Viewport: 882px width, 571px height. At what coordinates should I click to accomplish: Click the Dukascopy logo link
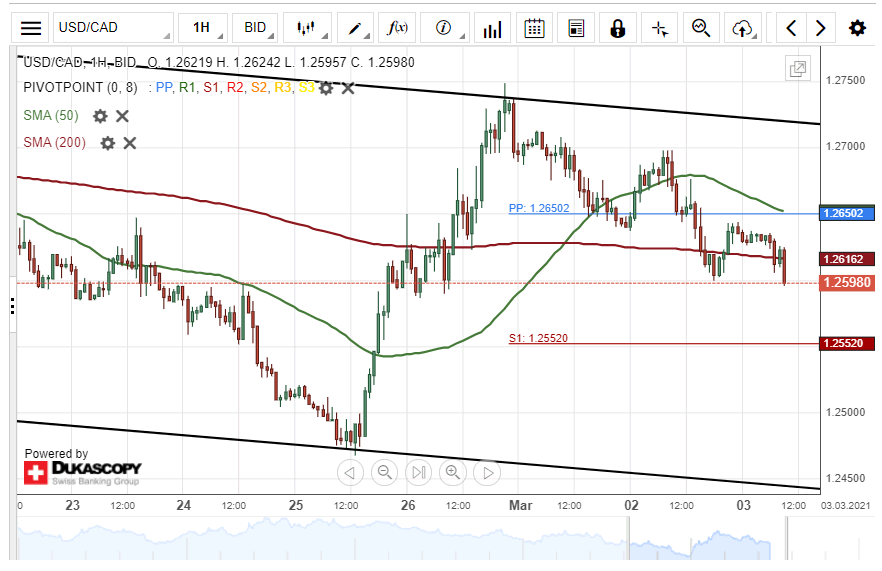click(x=83, y=472)
